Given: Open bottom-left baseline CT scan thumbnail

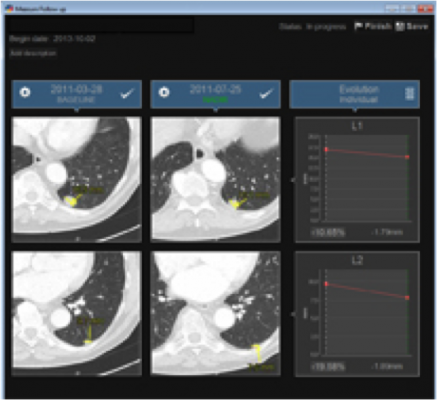Looking at the screenshot, I should (x=77, y=313).
